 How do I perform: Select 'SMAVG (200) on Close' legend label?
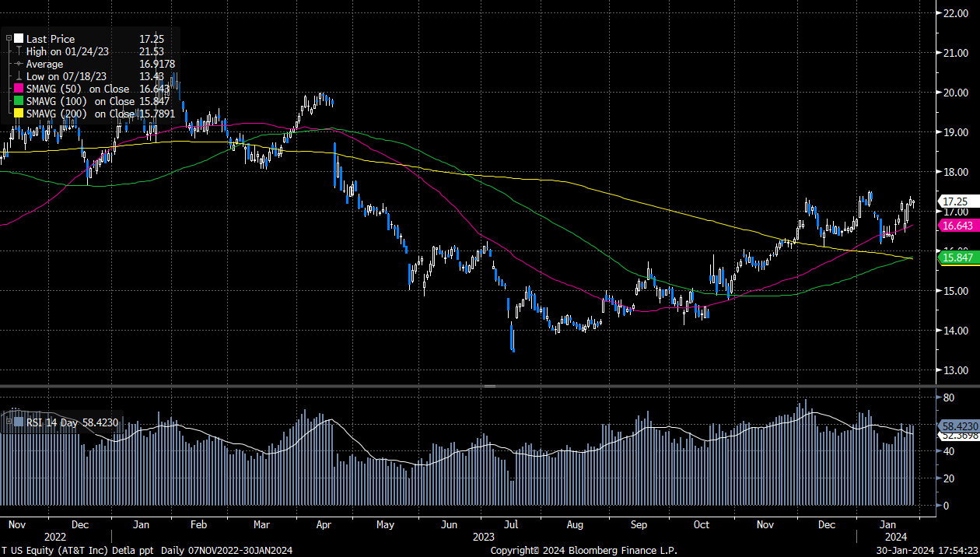pyautogui.click(x=81, y=114)
